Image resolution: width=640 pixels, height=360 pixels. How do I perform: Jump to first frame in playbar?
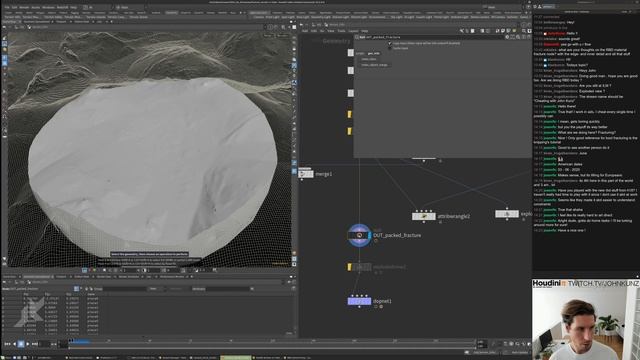pyautogui.click(x=7, y=344)
